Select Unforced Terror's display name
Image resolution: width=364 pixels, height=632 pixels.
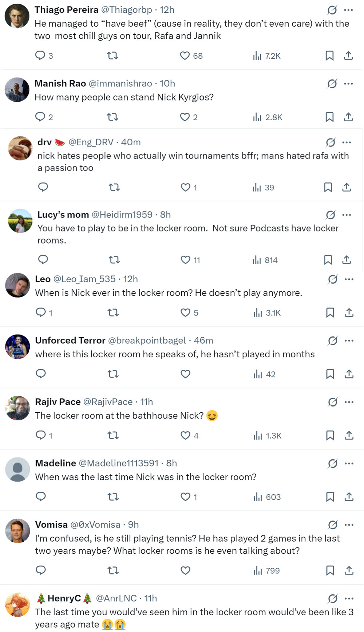pyautogui.click(x=70, y=340)
